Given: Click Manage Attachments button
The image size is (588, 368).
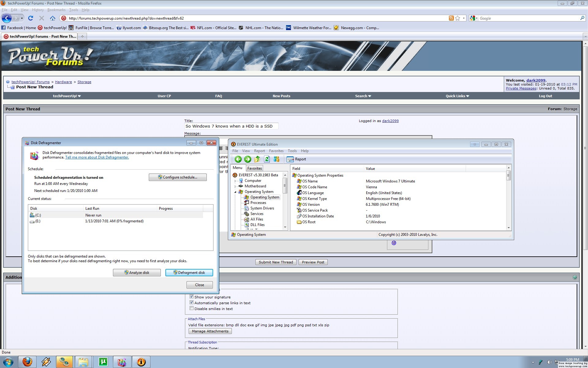Looking at the screenshot, I should [x=210, y=331].
